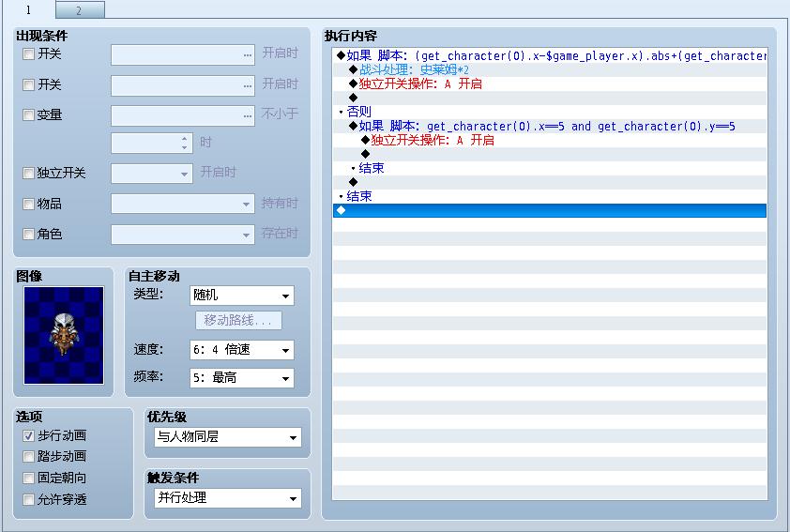Open the 频率 dropdown showing 最高
The height and width of the screenshot is (532, 790).
click(242, 378)
